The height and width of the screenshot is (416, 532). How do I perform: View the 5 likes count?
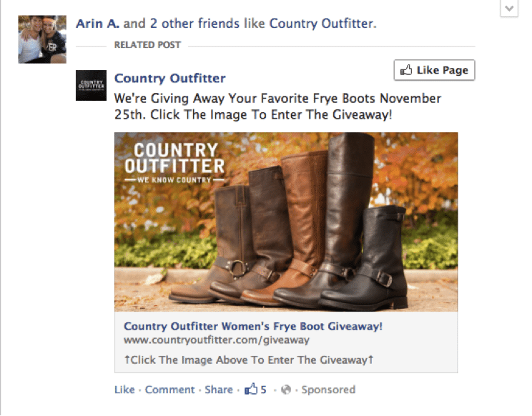pyautogui.click(x=264, y=390)
